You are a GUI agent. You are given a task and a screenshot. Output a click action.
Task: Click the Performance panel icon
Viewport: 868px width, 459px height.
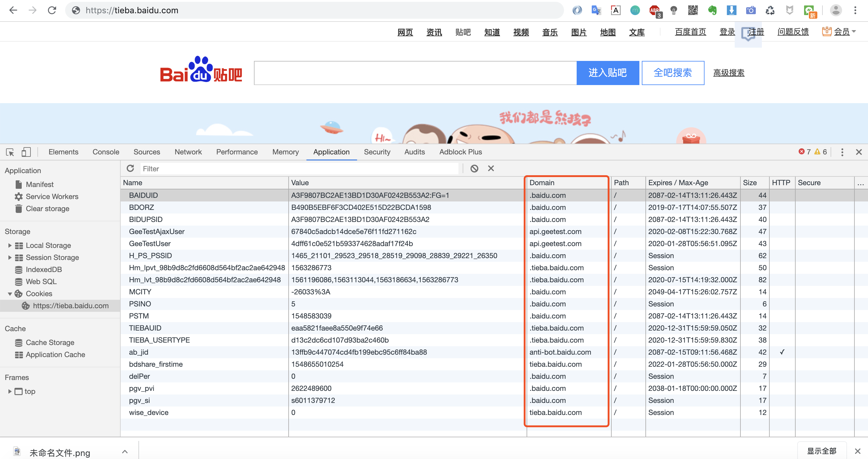coord(237,152)
